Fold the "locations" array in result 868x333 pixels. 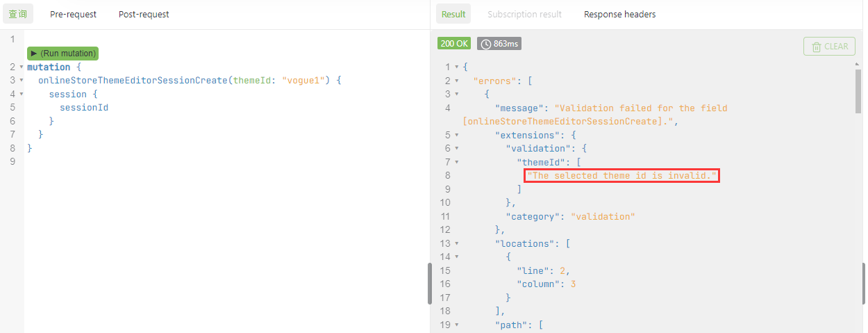(x=456, y=243)
